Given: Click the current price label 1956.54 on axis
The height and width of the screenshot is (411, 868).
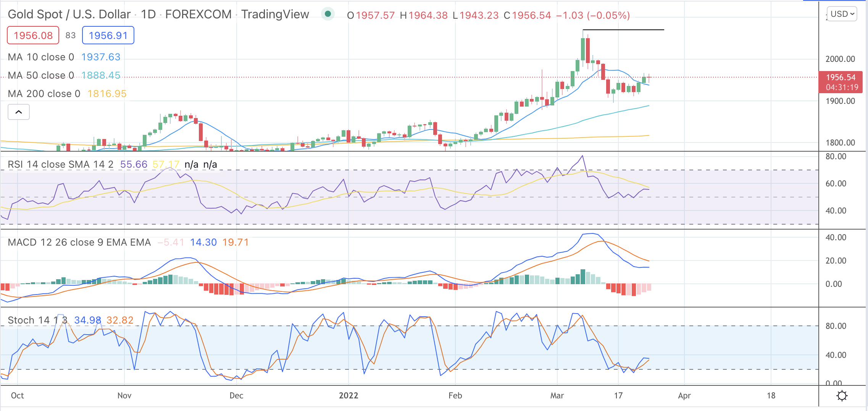Looking at the screenshot, I should click(841, 78).
